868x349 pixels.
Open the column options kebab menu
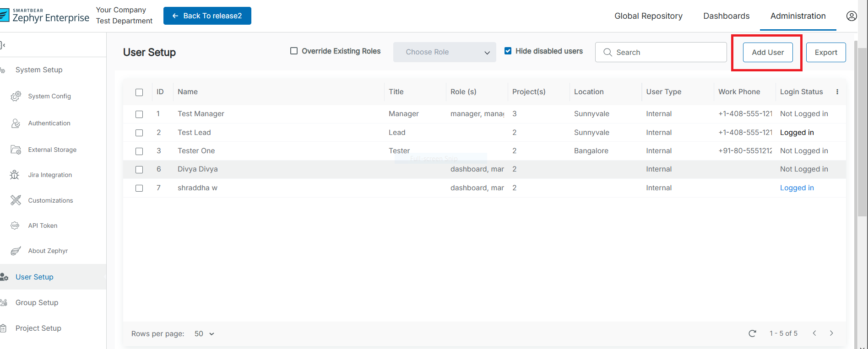pos(837,92)
